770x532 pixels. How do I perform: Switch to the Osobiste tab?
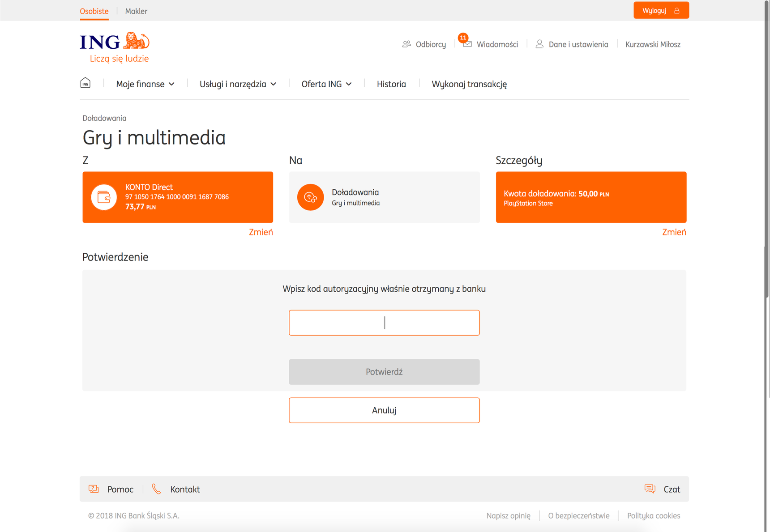click(x=94, y=11)
